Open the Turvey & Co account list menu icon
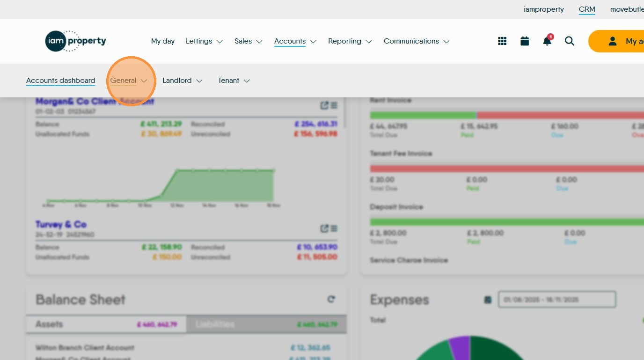Viewport: 644px width, 360px height. click(x=334, y=228)
